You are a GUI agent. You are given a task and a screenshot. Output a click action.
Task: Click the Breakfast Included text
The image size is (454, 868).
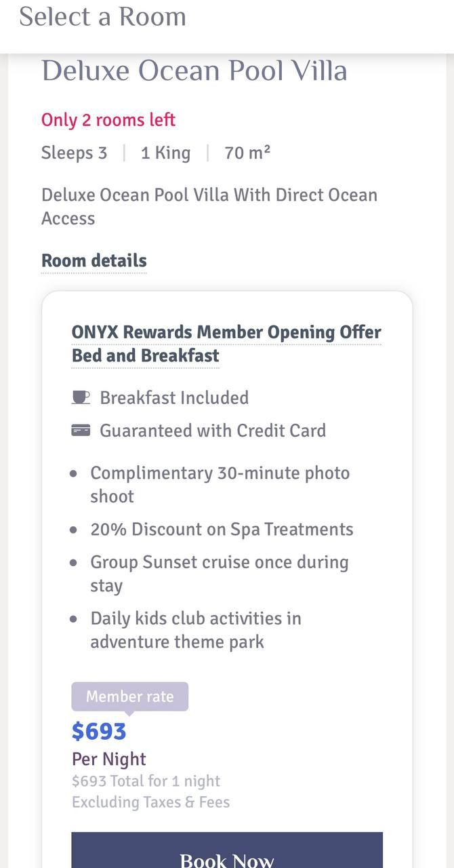tap(174, 397)
